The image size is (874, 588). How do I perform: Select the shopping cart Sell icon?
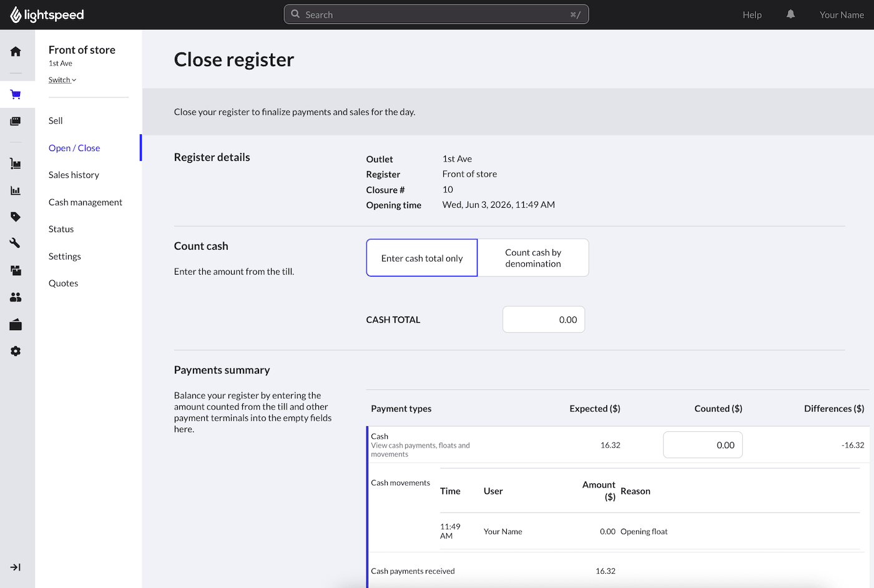tap(16, 95)
